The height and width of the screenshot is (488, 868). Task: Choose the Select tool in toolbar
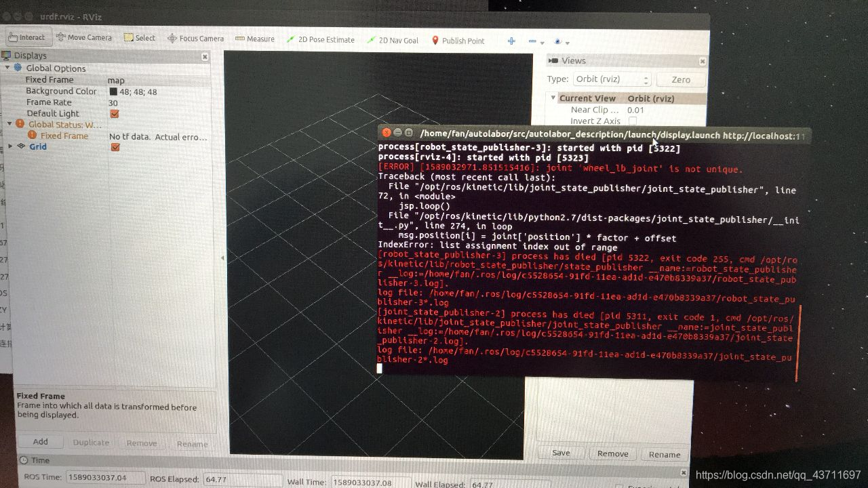[x=140, y=38]
